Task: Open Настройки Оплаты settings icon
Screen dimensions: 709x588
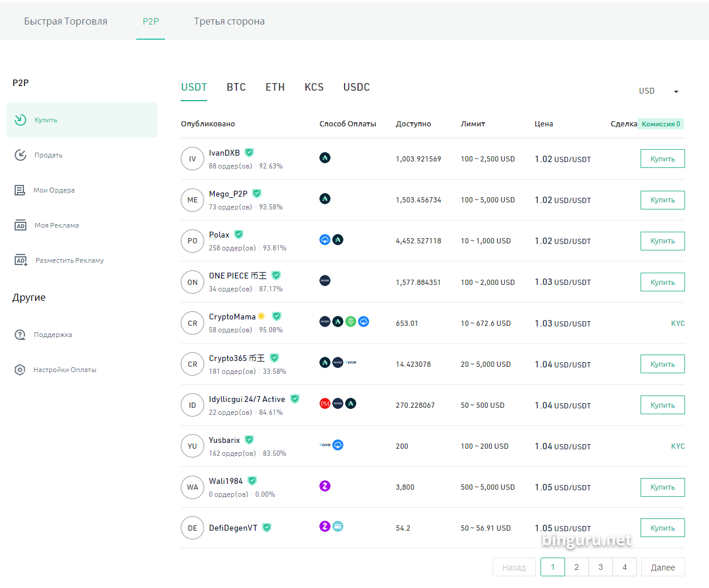Action: pyautogui.click(x=20, y=370)
